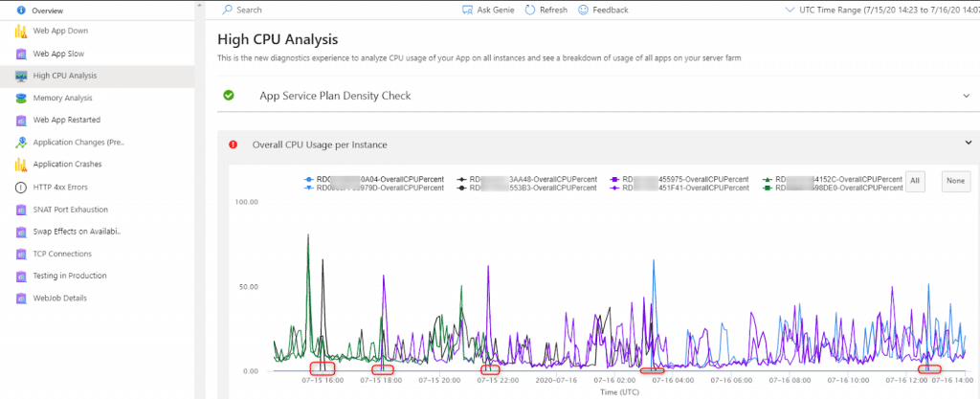Click the Testing in Production icon
Screen dimensions: 980x399
21,276
